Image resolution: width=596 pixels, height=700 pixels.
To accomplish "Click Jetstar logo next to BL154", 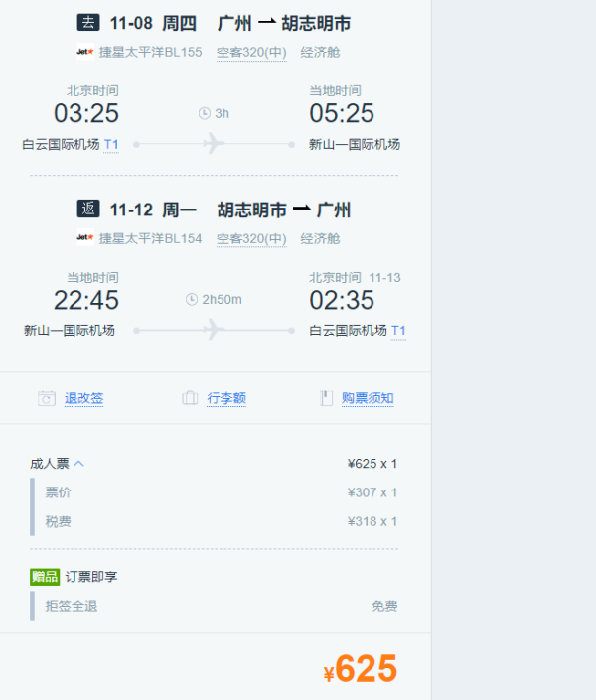I will click(x=85, y=237).
